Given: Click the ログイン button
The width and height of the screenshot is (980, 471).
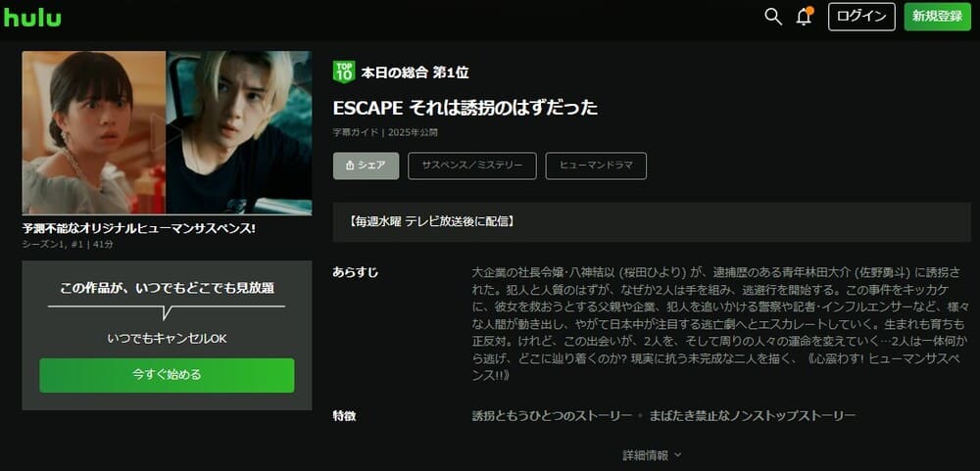Looking at the screenshot, I should [x=861, y=17].
